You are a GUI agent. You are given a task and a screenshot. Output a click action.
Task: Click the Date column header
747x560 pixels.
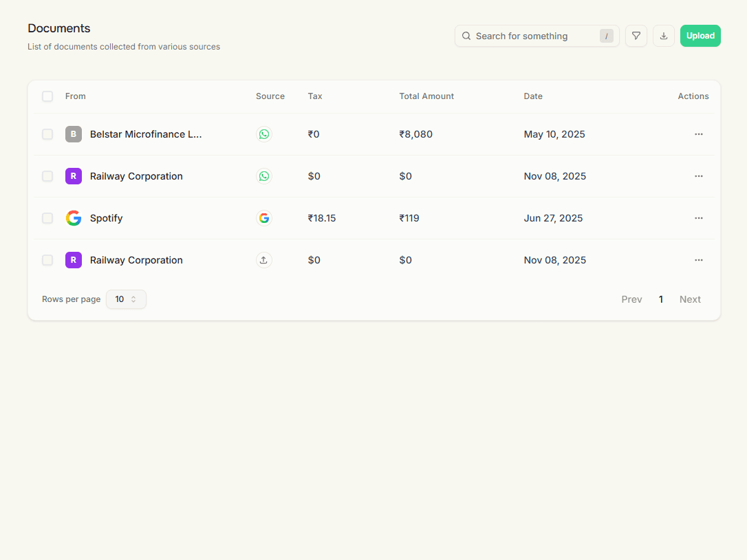(533, 96)
